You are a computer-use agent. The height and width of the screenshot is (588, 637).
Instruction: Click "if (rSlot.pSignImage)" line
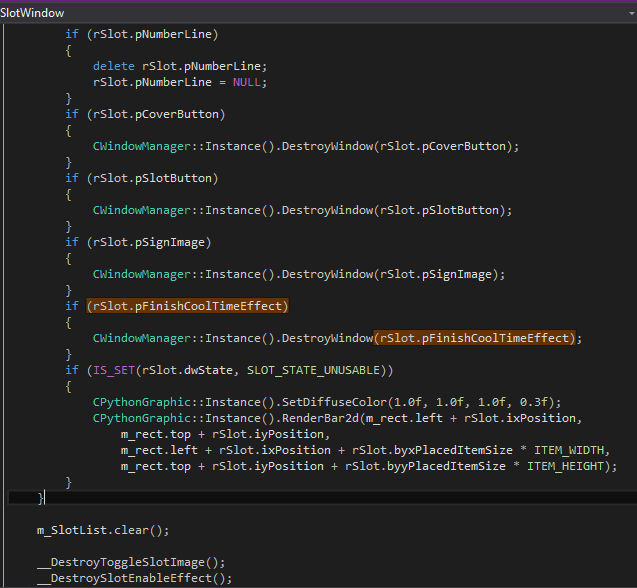point(138,243)
